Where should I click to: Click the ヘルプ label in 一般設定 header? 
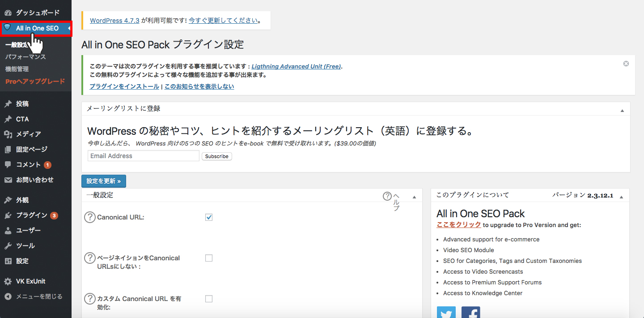(x=396, y=202)
